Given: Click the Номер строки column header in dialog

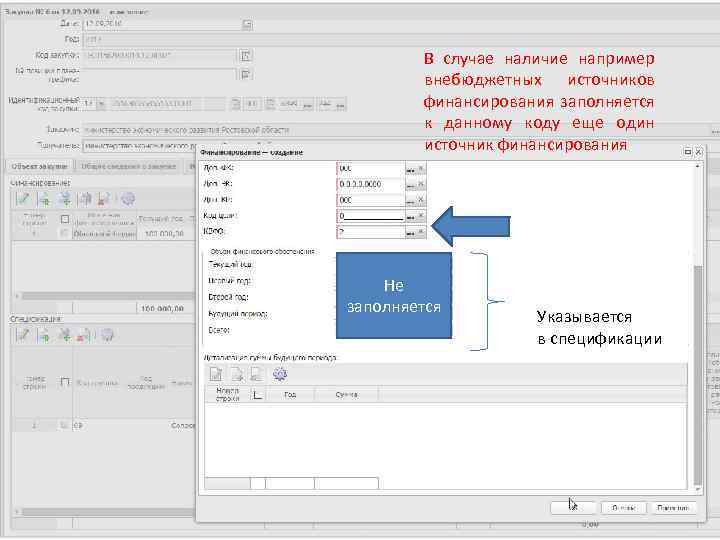Looking at the screenshot, I should pos(228,394).
